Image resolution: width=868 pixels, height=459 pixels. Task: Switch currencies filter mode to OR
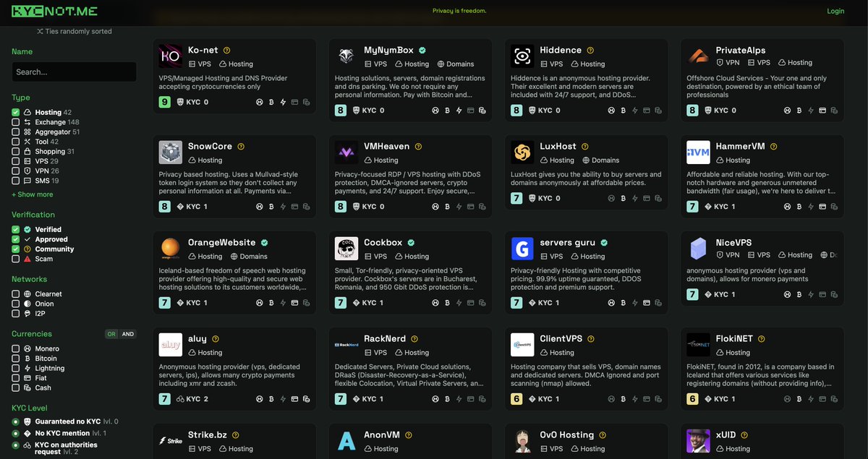(x=112, y=334)
